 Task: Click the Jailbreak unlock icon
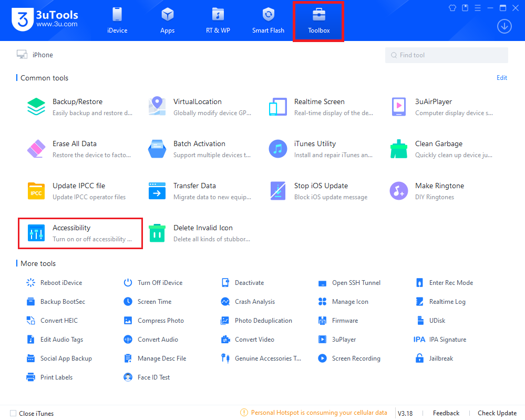[x=419, y=358]
